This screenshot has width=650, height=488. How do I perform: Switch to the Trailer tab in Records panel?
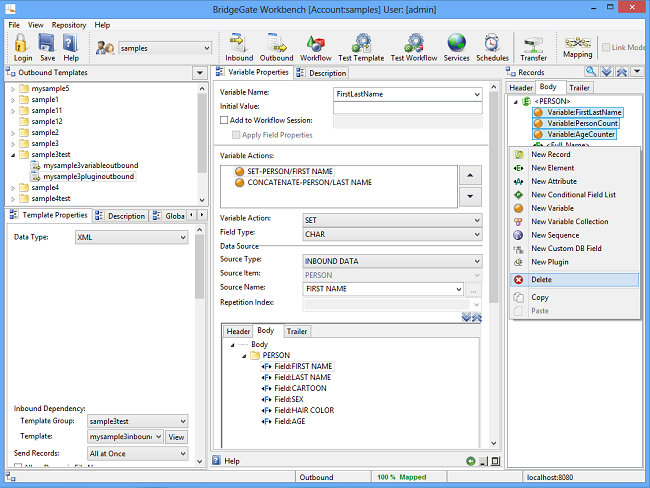[x=579, y=88]
